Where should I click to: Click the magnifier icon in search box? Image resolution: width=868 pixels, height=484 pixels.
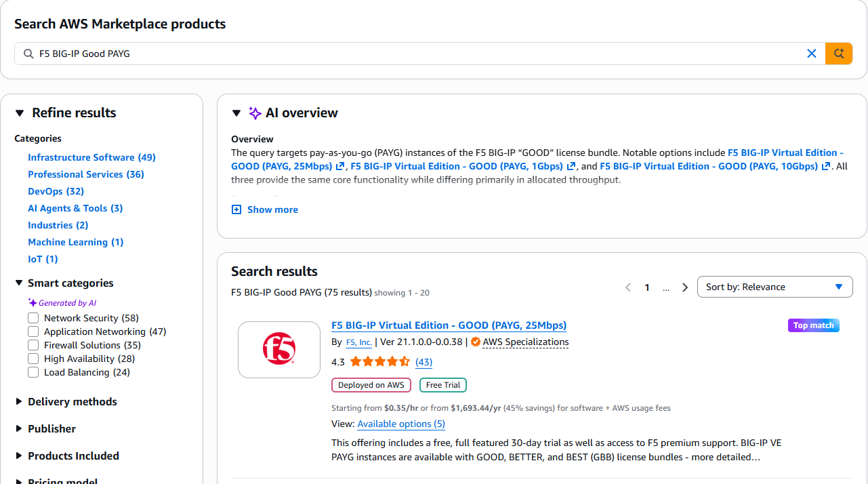point(28,54)
